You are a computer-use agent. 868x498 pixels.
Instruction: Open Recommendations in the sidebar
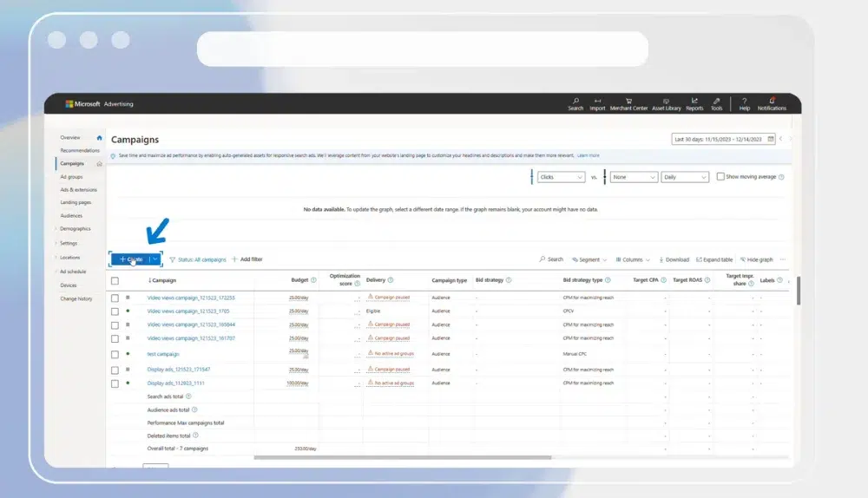point(80,150)
